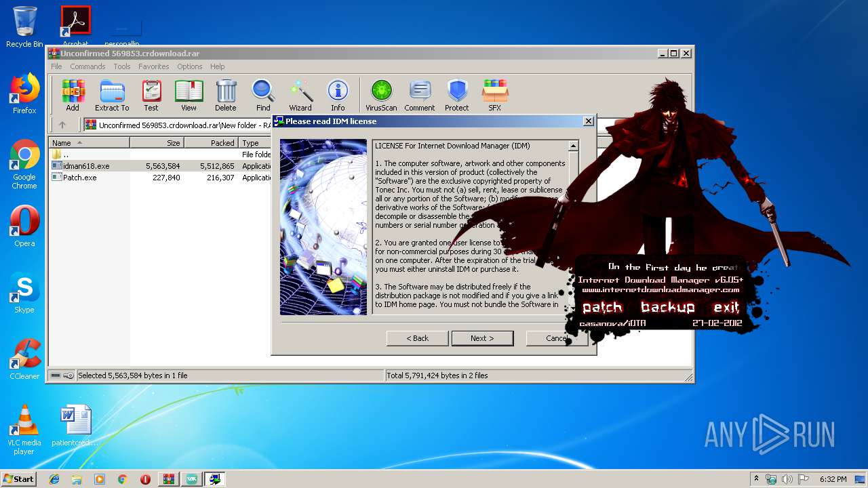Click Windows Media Player taskbar icon
The width and height of the screenshot is (868, 488).
100,479
